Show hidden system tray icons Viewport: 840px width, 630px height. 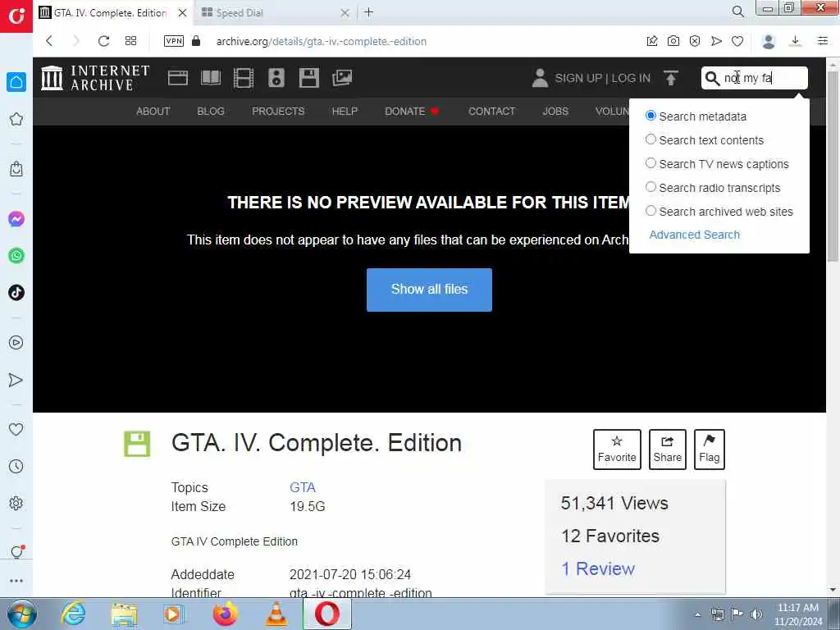[x=697, y=614]
